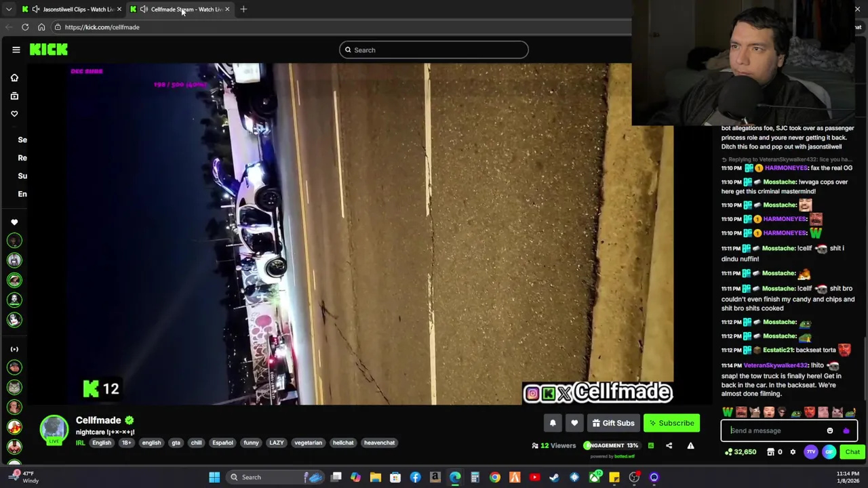
Task: Go to the Kick logo homepage
Action: [x=48, y=49]
